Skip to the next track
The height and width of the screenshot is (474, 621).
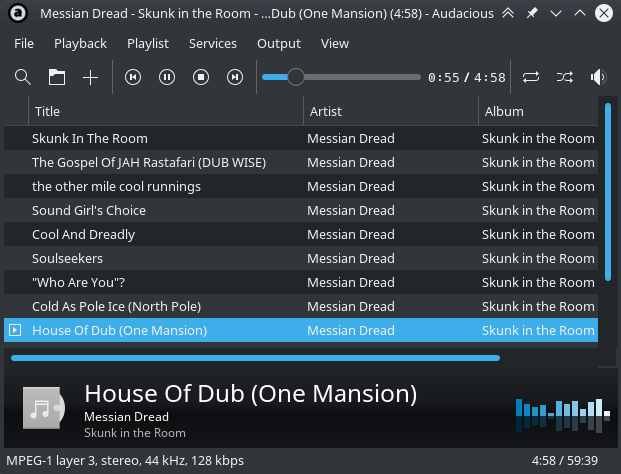[235, 77]
